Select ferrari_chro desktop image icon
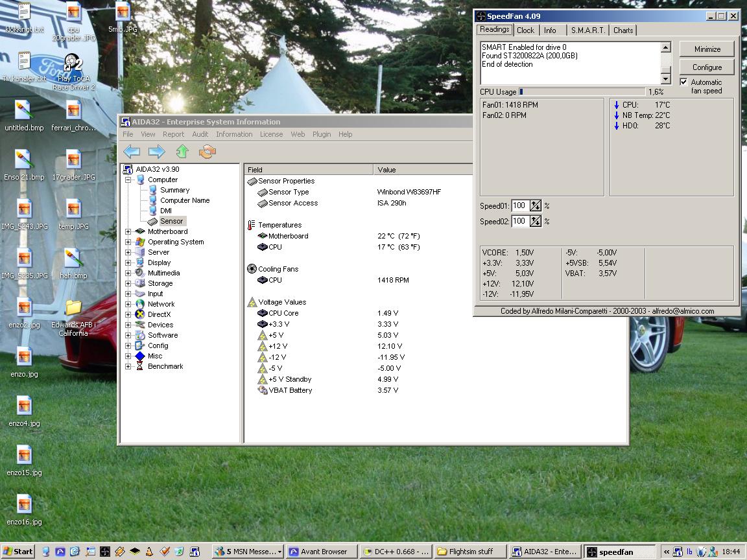The height and width of the screenshot is (560, 747). point(73,116)
